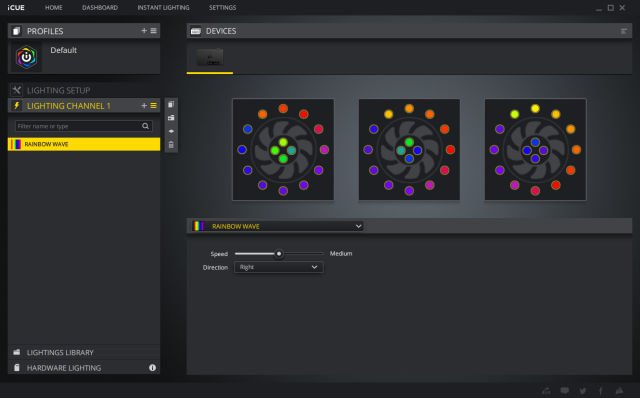Open Lighting Channel 1 options menu

(153, 106)
